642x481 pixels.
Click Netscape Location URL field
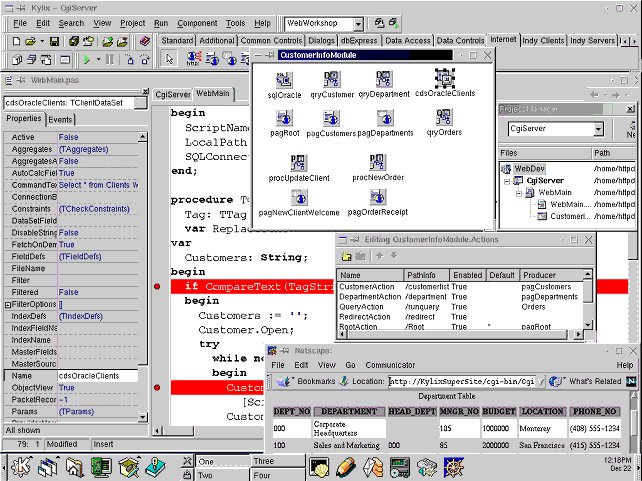[x=461, y=382]
